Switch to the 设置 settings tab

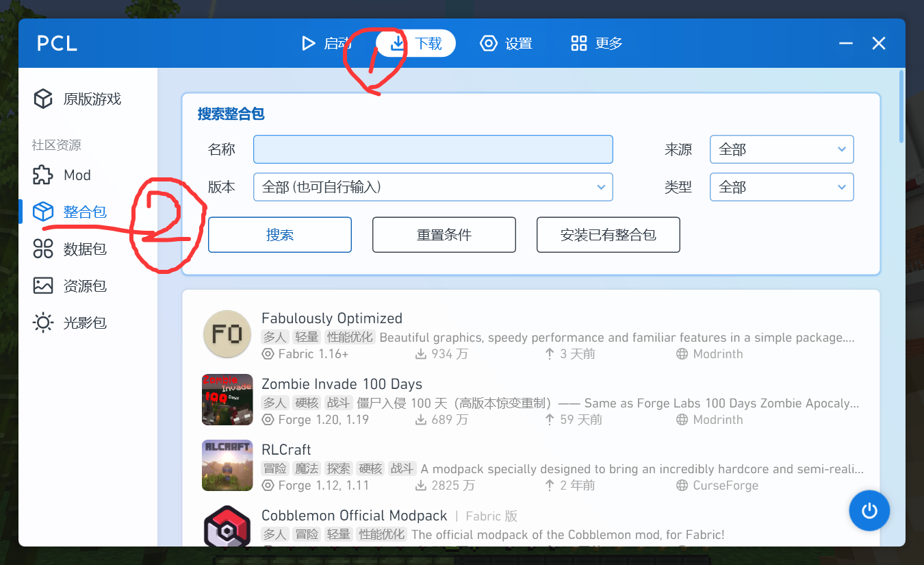tap(506, 44)
